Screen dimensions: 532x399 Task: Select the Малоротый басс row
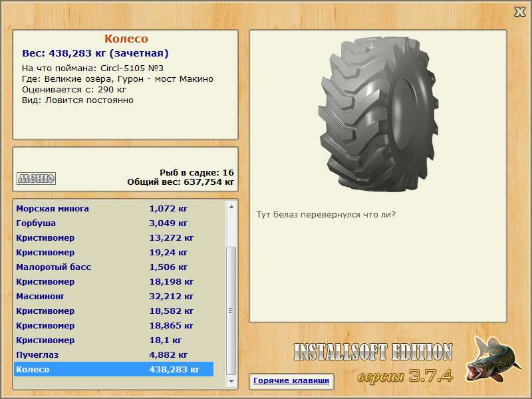tap(114, 267)
